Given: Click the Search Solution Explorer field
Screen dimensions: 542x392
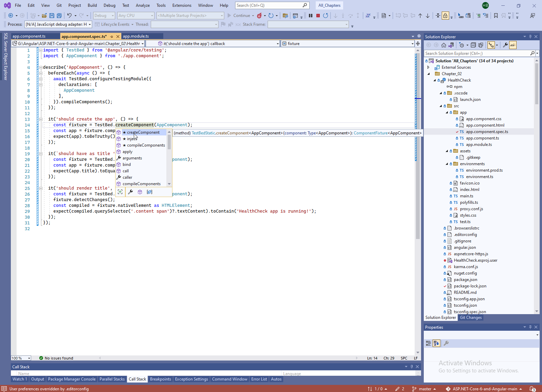Looking at the screenshot, I should point(477,53).
